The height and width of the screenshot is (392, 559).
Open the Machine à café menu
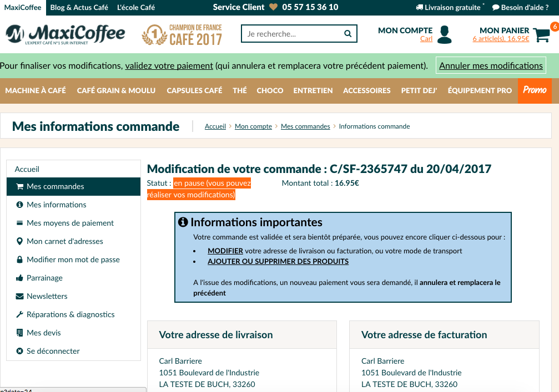[36, 90]
